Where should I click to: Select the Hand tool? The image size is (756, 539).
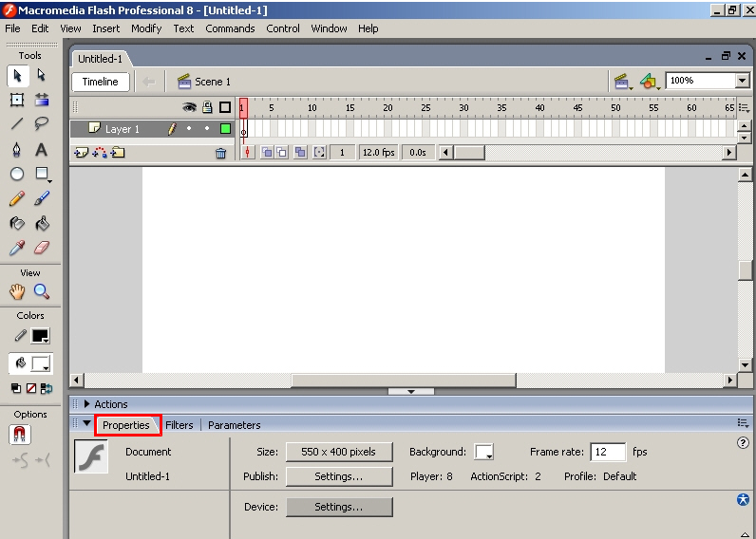17,291
